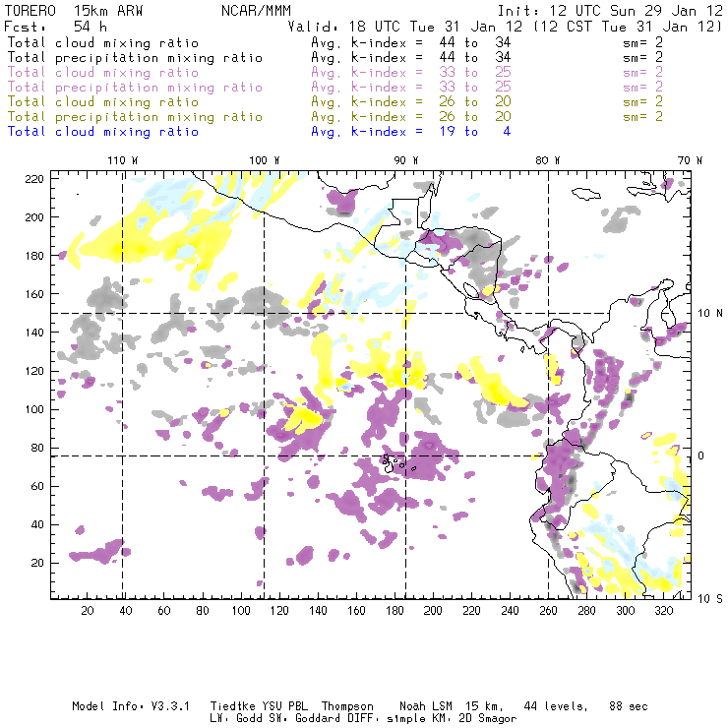The image size is (728, 728).
Task: Select the blue 'Total cloud mixing ratio' legend line
Action: coord(103,132)
